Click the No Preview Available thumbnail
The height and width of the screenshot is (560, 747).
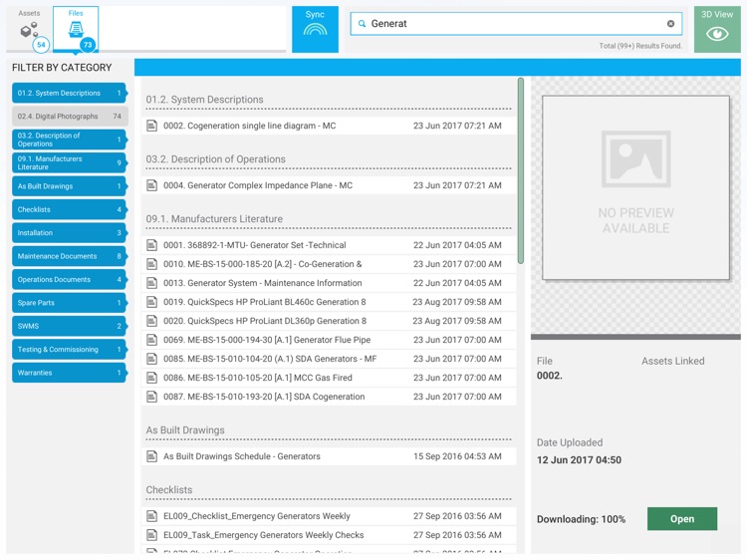635,187
